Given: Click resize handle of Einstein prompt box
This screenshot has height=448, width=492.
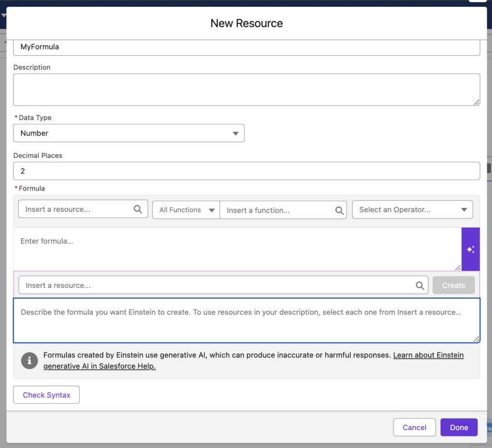Looking at the screenshot, I should (476, 339).
